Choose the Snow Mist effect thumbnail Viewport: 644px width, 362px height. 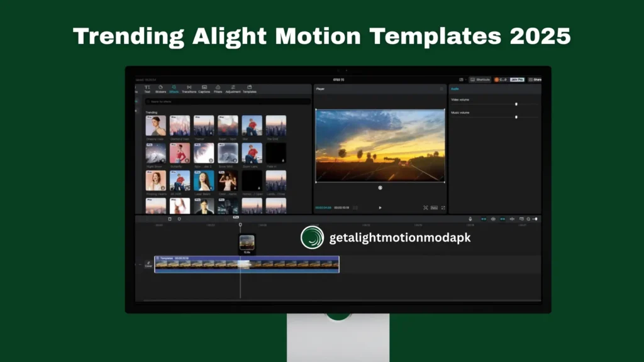228,153
